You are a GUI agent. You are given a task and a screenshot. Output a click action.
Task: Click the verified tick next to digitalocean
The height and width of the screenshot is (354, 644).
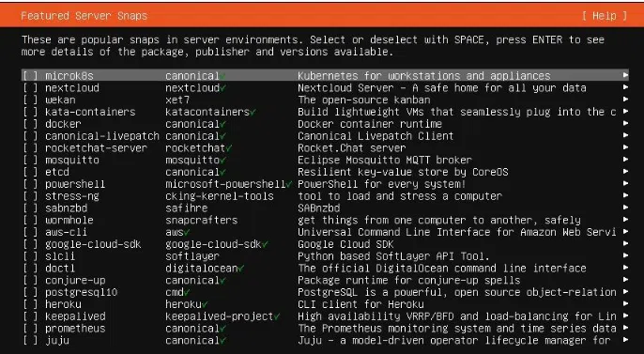[241, 269]
